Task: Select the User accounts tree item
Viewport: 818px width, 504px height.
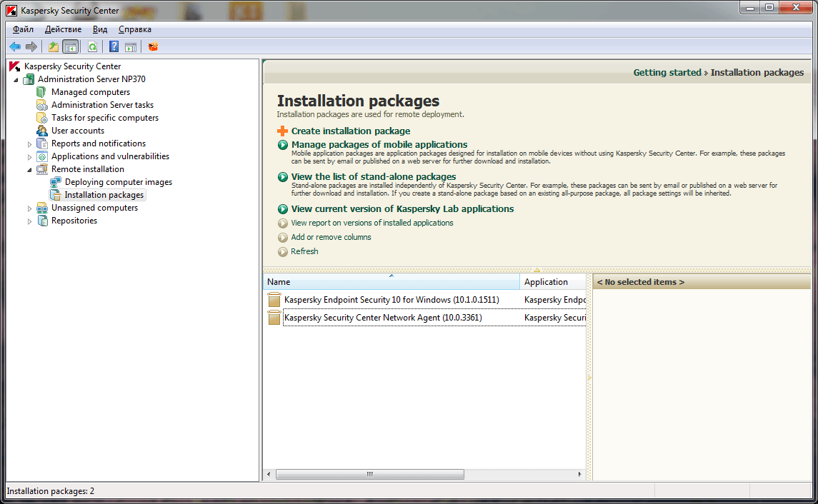Action: coord(78,131)
